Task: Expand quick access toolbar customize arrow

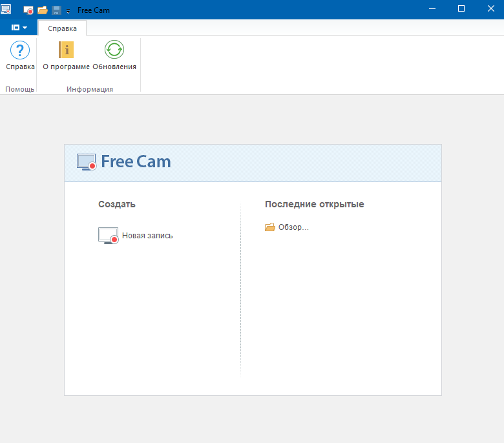Action: click(68, 11)
